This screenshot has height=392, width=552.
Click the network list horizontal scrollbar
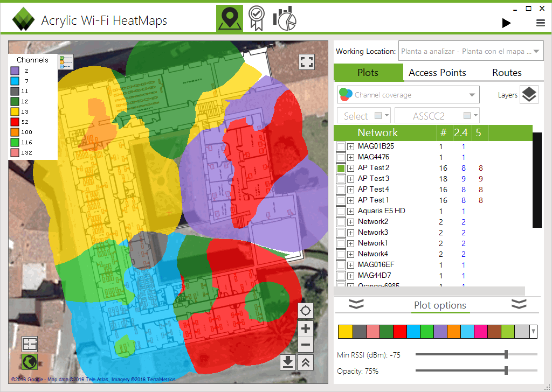[x=429, y=291]
